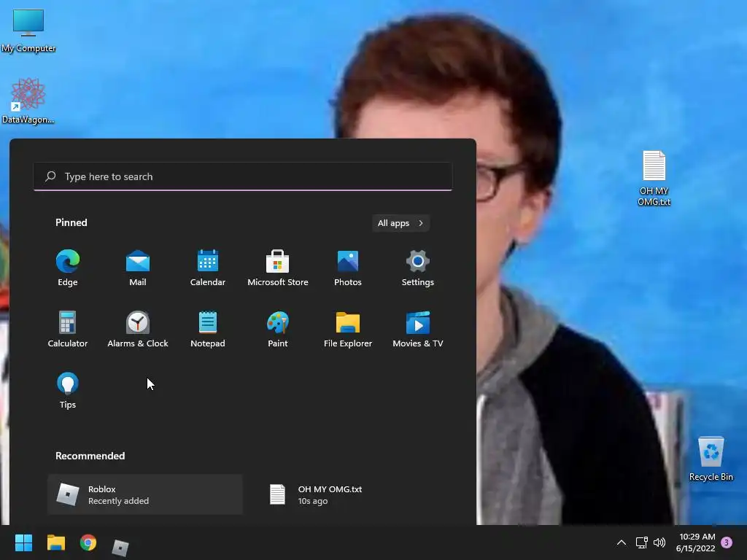
Task: Open the network status tray icon
Action: point(641,542)
